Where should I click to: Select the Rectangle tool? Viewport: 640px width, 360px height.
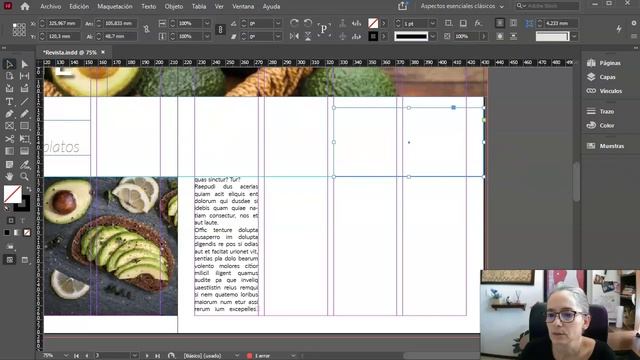(24, 126)
